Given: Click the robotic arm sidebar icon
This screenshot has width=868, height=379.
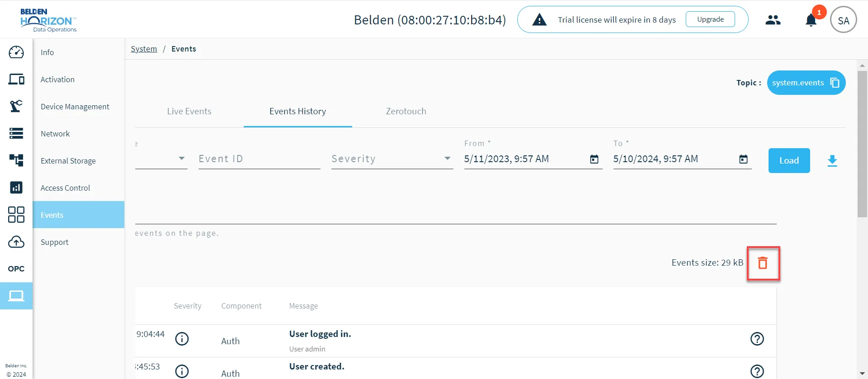Looking at the screenshot, I should 16,106.
